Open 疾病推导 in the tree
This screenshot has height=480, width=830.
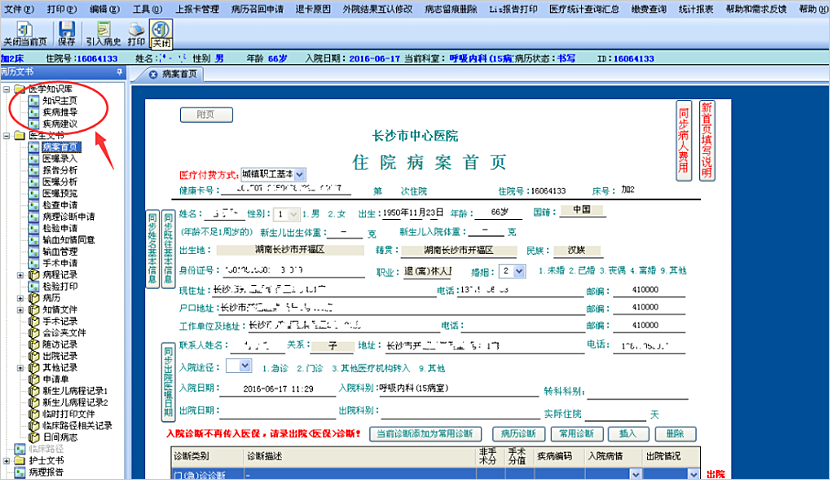(x=60, y=112)
